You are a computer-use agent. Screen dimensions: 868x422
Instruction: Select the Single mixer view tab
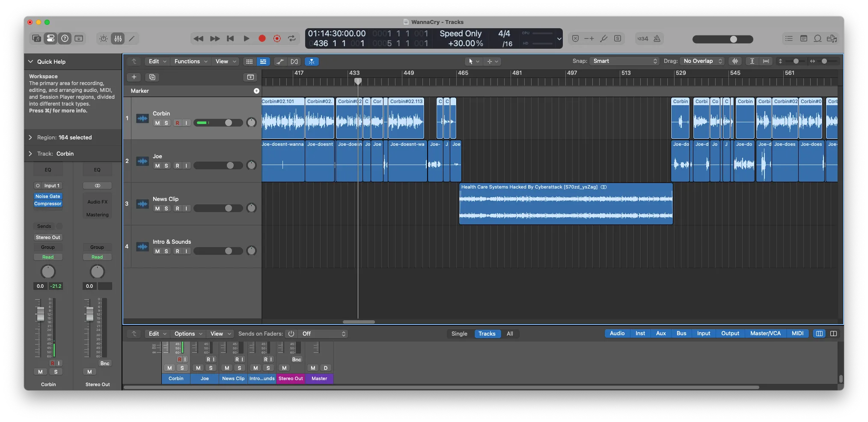[459, 334]
